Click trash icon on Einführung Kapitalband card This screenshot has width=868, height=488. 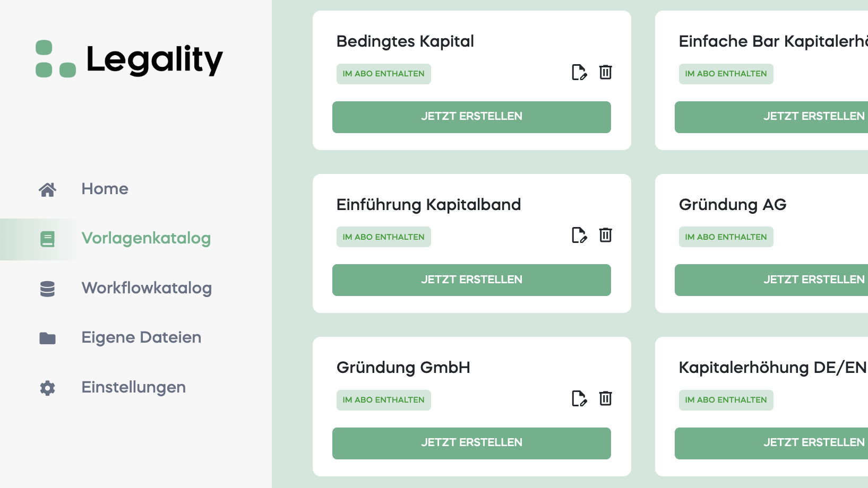(x=605, y=235)
